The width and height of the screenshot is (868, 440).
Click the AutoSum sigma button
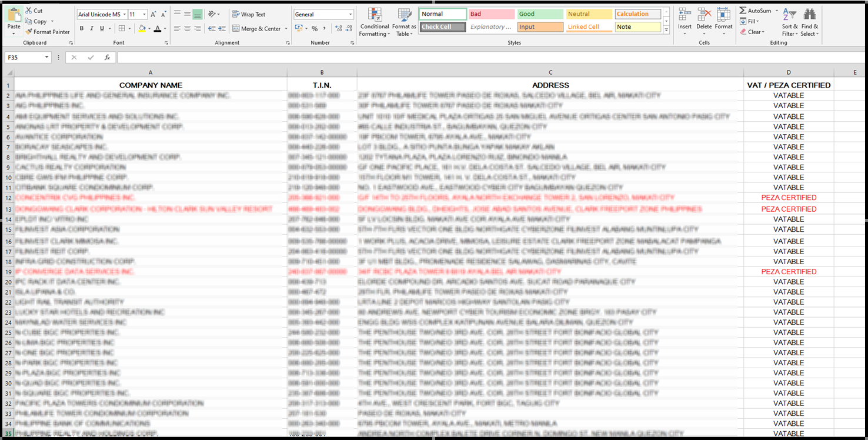point(755,11)
